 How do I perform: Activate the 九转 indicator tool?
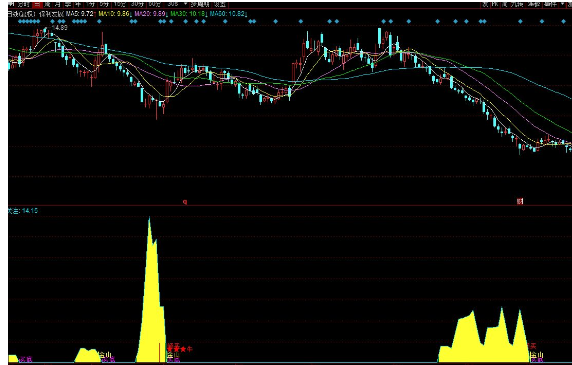[x=517, y=4]
